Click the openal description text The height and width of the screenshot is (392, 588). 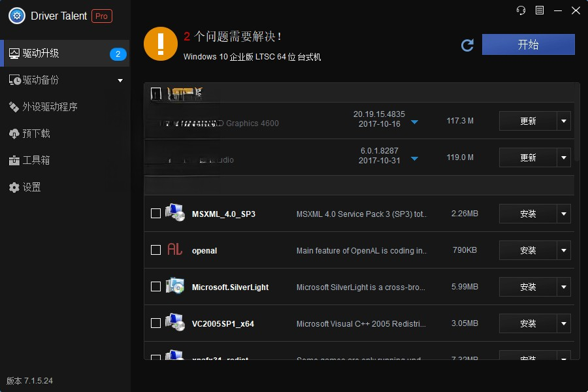(x=361, y=251)
